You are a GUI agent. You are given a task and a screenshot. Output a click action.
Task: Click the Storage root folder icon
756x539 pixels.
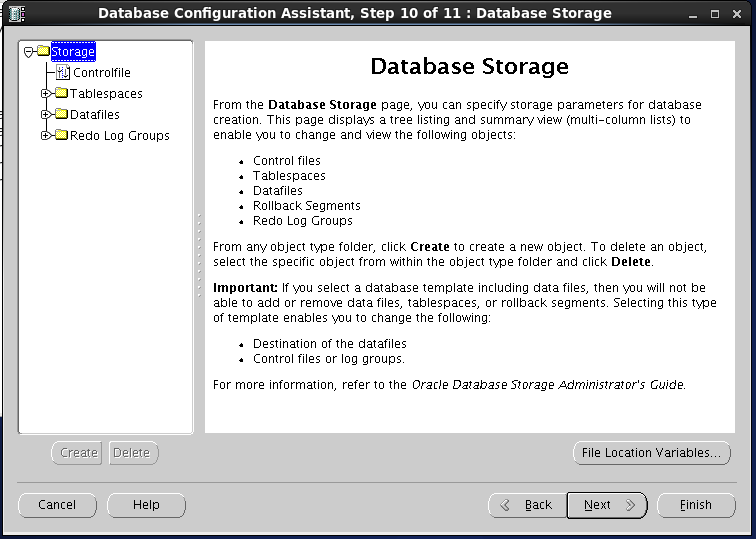[43, 51]
